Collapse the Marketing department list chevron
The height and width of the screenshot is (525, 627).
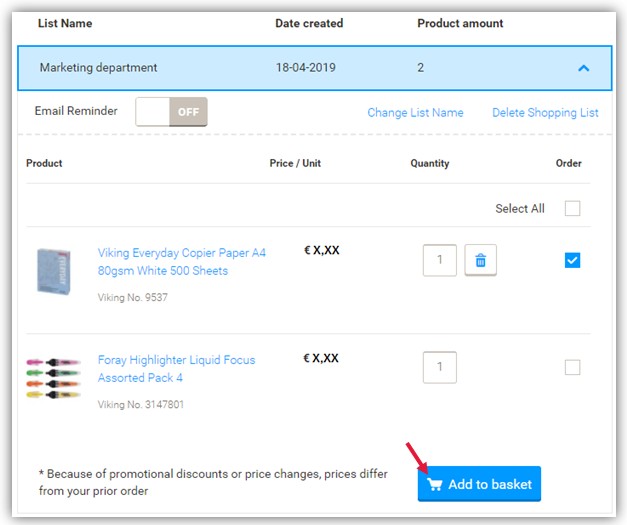584,68
